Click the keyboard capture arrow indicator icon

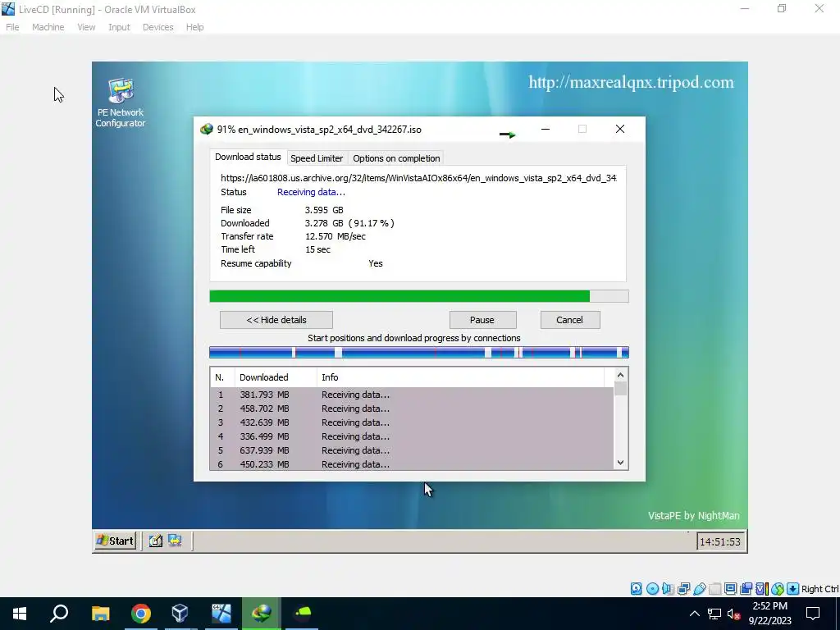(x=793, y=589)
